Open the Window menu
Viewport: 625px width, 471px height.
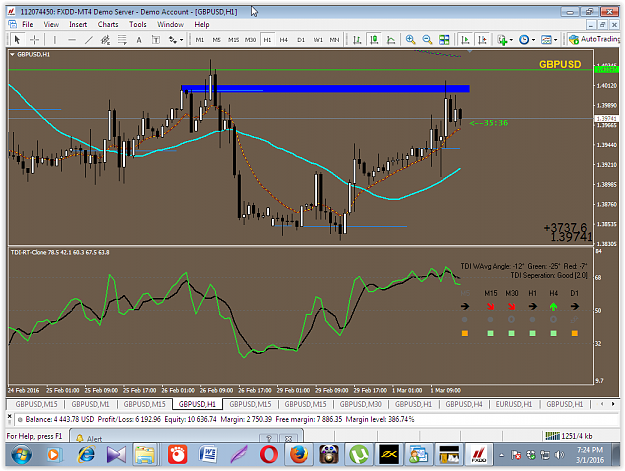pyautogui.click(x=170, y=24)
